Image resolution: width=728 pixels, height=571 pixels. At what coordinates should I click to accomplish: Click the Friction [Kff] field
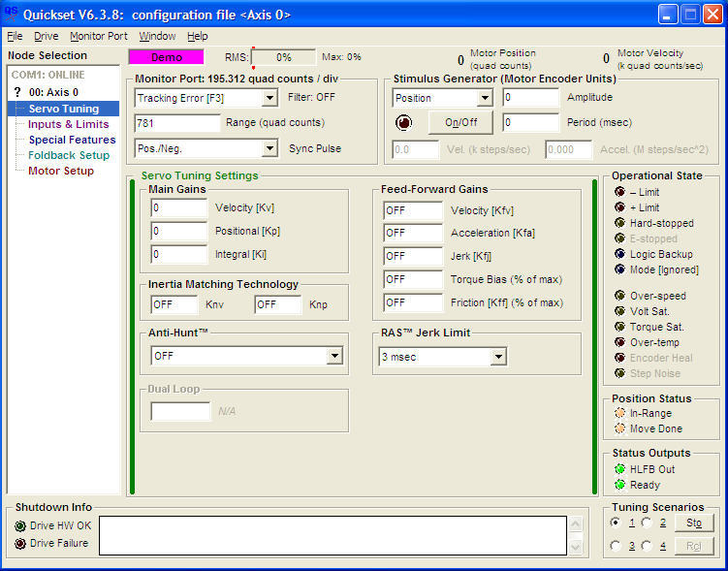[x=413, y=302]
